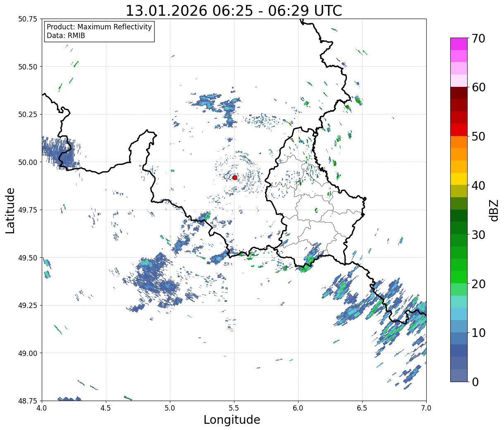Click the longitude tick label 7.0

click(426, 408)
